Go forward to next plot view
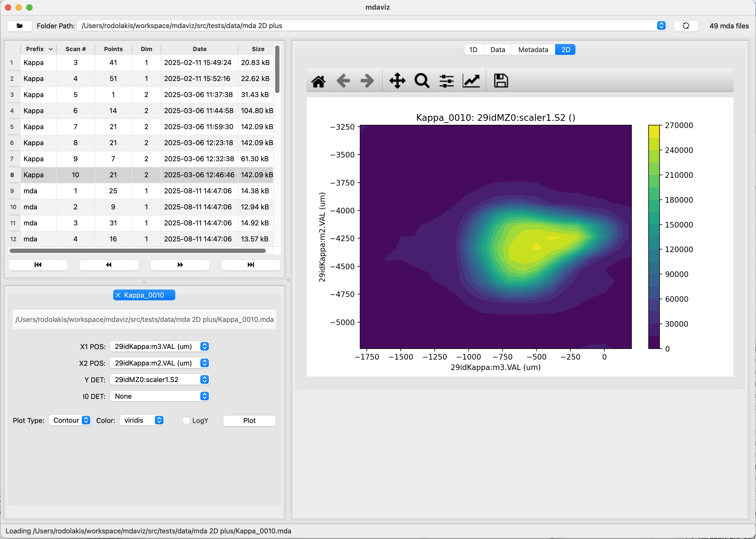Image resolution: width=756 pixels, height=539 pixels. click(x=367, y=81)
